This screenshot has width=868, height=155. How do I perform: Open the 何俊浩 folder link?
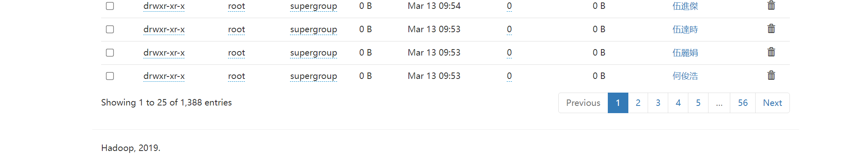pos(685,76)
